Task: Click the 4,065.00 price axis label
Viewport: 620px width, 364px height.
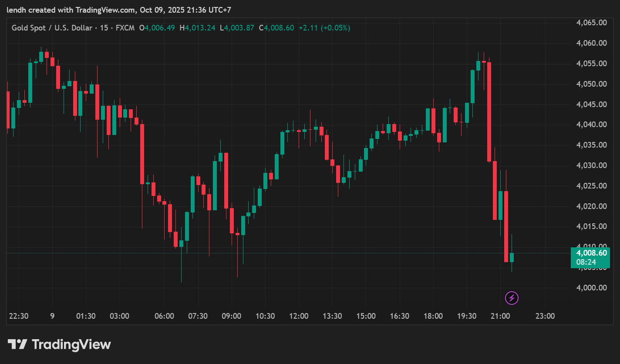Action: (591, 23)
